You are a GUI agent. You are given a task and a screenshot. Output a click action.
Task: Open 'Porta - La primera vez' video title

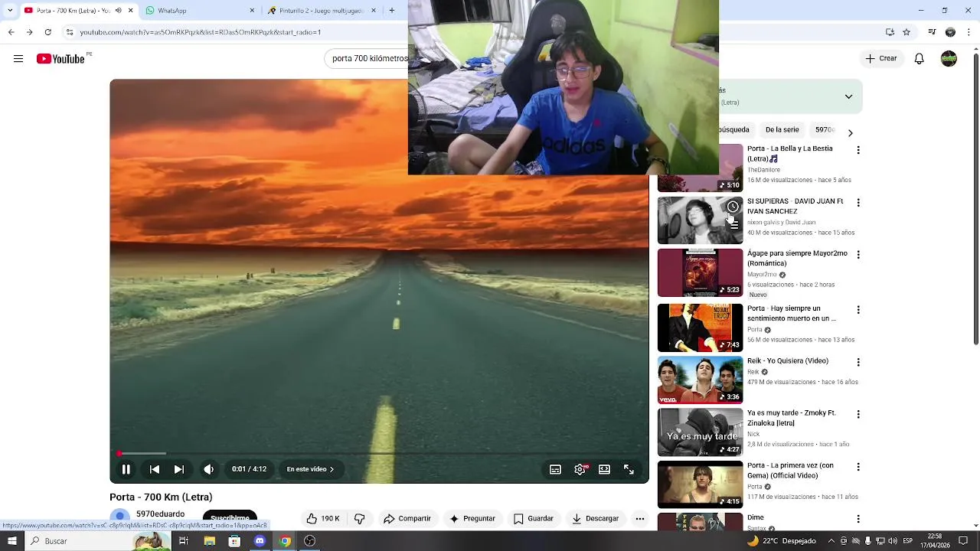pos(790,470)
